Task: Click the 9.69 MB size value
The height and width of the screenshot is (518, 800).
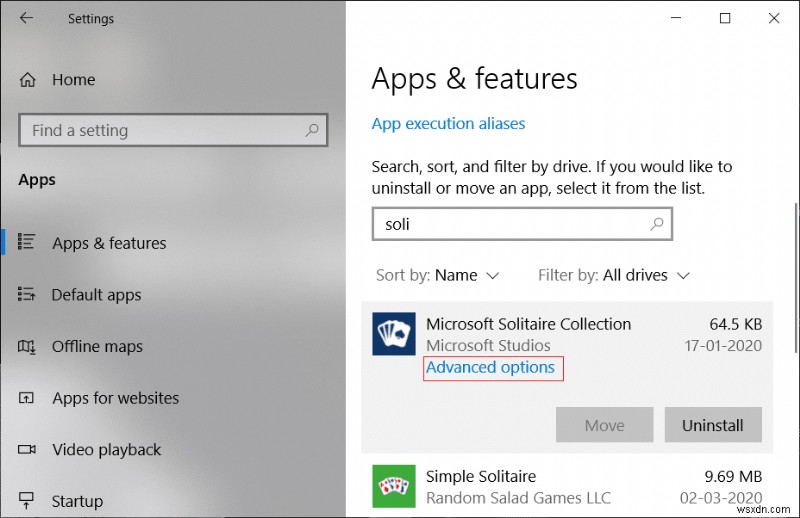Action: coord(733,476)
